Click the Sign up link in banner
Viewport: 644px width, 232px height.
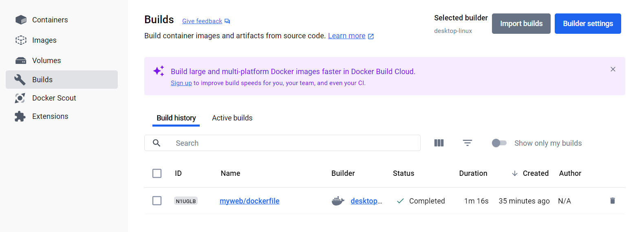tap(181, 83)
